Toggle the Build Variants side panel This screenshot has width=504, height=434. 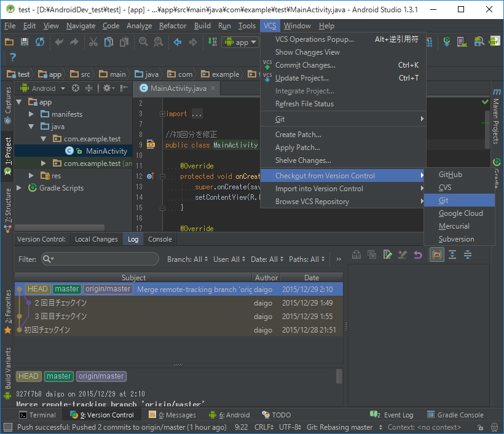point(7,373)
